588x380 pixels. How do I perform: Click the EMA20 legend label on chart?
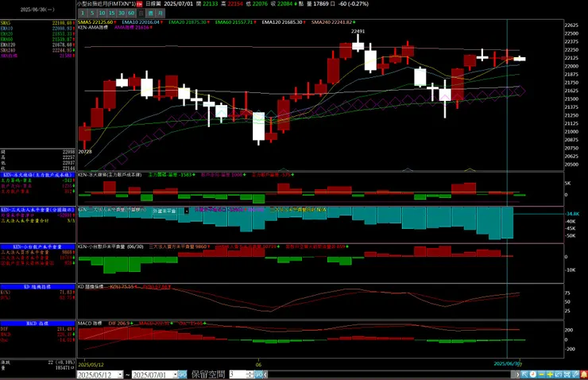click(188, 22)
